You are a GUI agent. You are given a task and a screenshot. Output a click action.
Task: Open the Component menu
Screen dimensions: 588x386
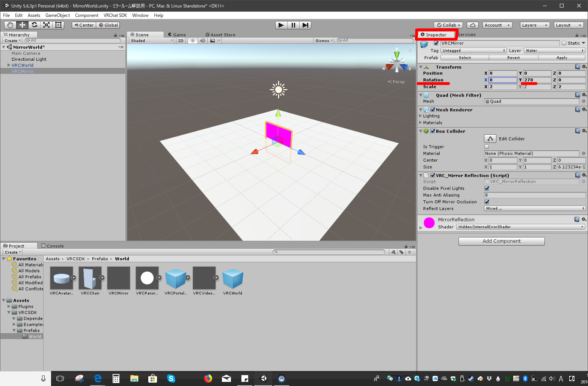(87, 15)
